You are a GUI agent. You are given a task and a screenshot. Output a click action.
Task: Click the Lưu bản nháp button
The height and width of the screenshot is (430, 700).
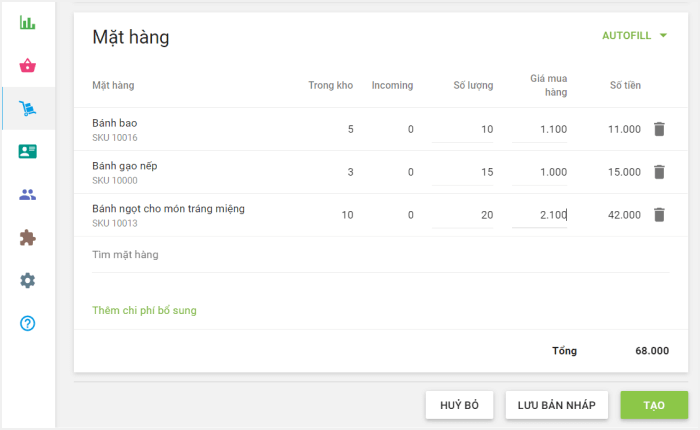(556, 405)
